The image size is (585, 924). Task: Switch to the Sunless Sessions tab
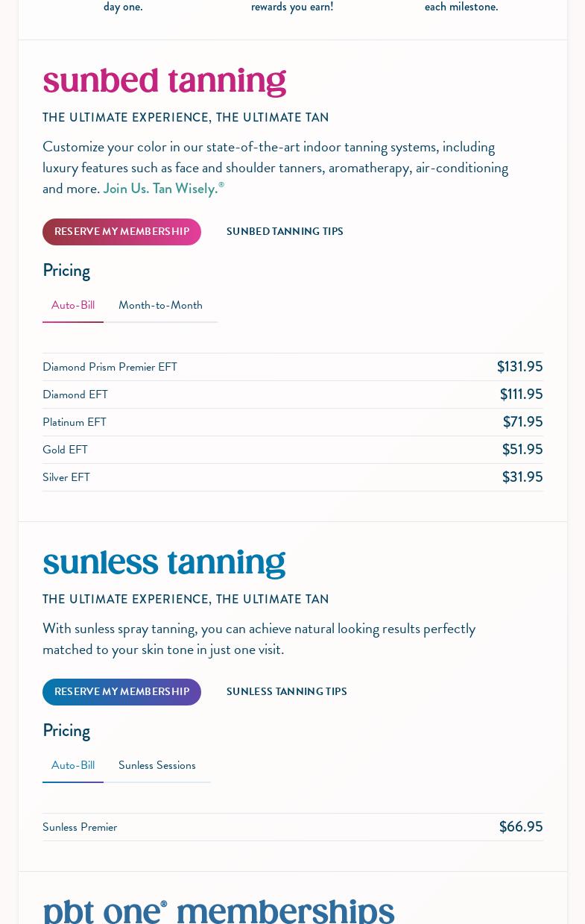pyautogui.click(x=157, y=766)
